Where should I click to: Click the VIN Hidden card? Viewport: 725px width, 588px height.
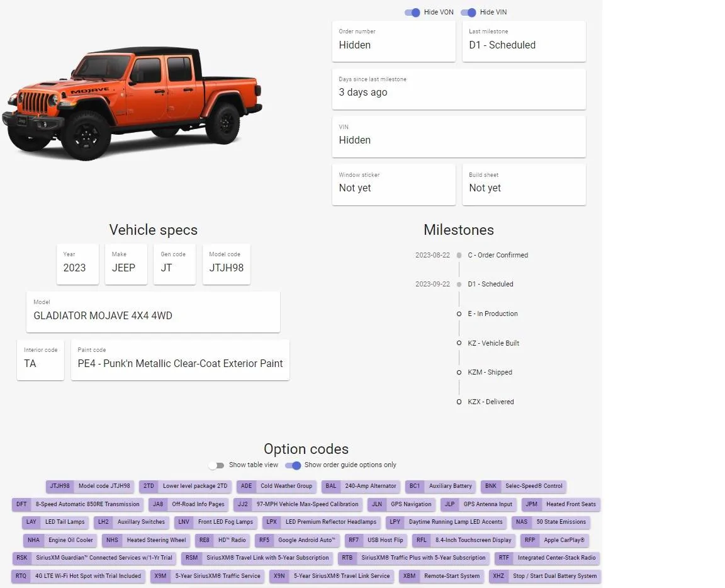click(x=459, y=137)
